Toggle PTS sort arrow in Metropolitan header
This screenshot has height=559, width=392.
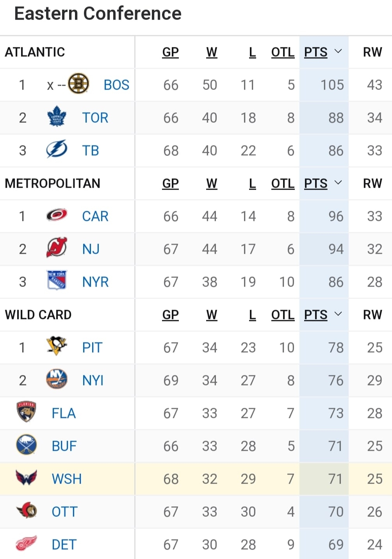pos(338,183)
